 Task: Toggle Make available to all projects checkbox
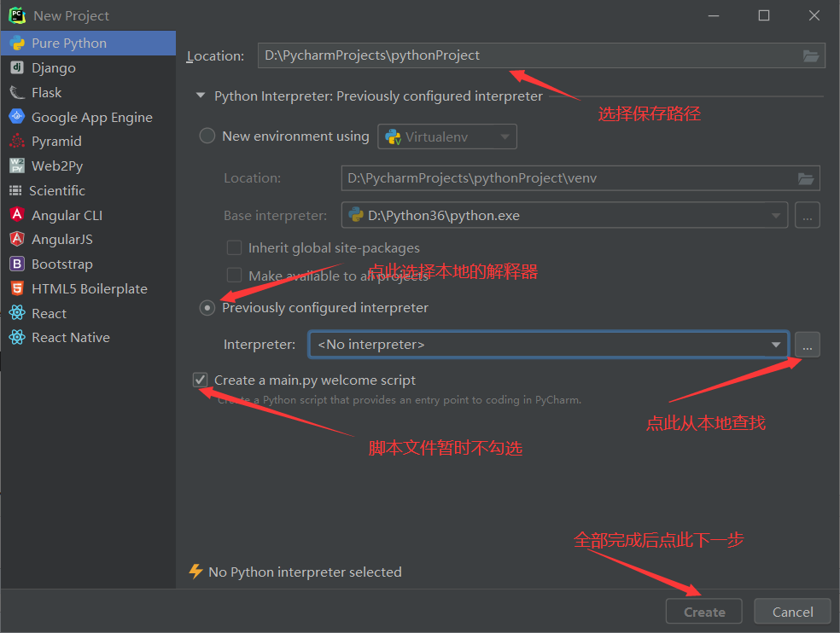click(x=234, y=275)
